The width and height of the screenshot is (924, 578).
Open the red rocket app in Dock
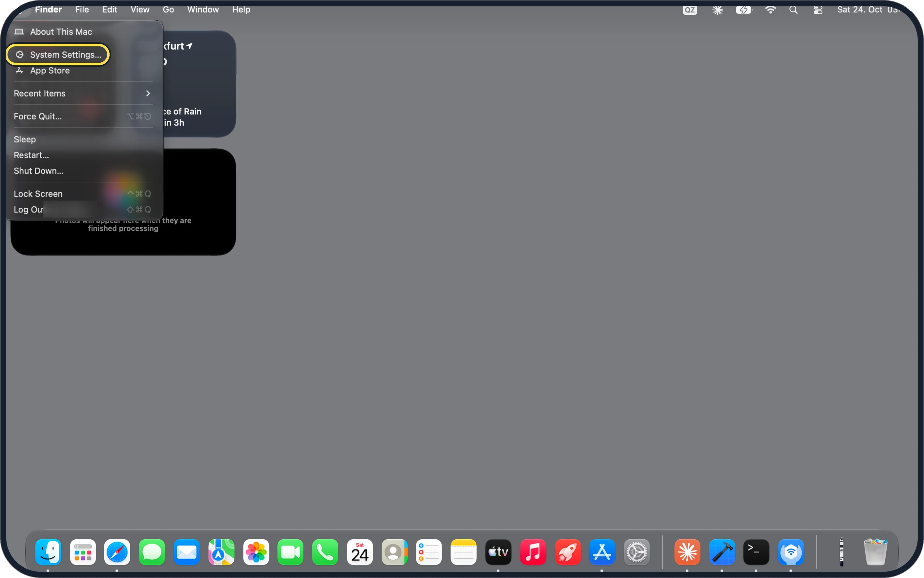(567, 552)
